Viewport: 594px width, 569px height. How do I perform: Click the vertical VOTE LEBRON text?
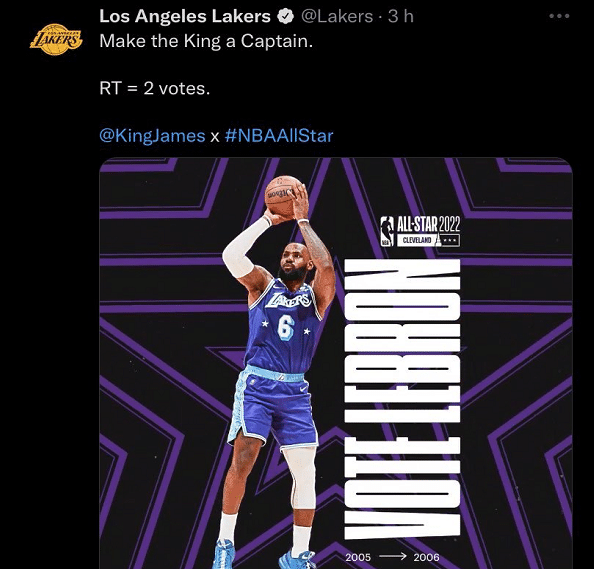pyautogui.click(x=402, y=399)
